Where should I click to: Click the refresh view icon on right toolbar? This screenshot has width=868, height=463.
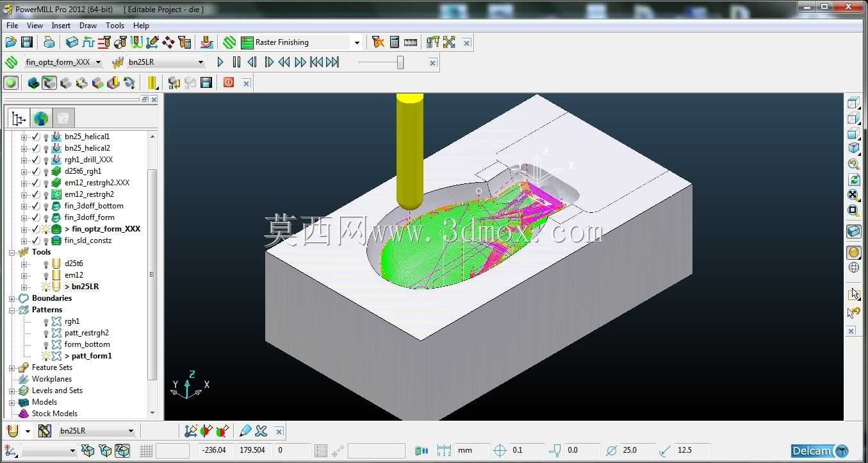pyautogui.click(x=853, y=180)
